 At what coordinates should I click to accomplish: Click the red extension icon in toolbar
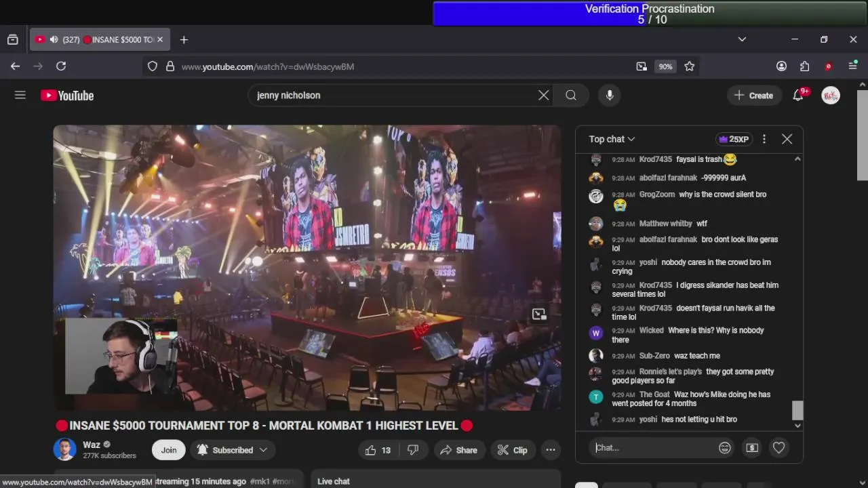828,66
